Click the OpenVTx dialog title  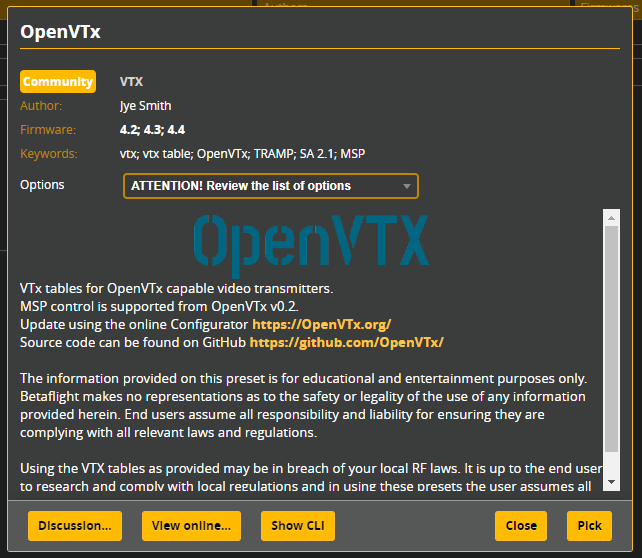click(60, 32)
